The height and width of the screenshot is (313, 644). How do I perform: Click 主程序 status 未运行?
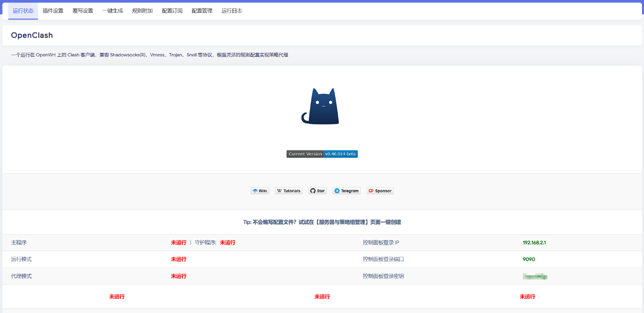click(179, 243)
